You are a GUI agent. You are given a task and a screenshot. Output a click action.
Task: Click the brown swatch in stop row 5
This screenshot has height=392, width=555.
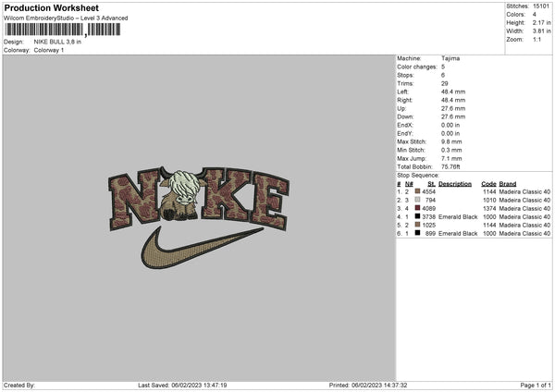[x=418, y=225]
